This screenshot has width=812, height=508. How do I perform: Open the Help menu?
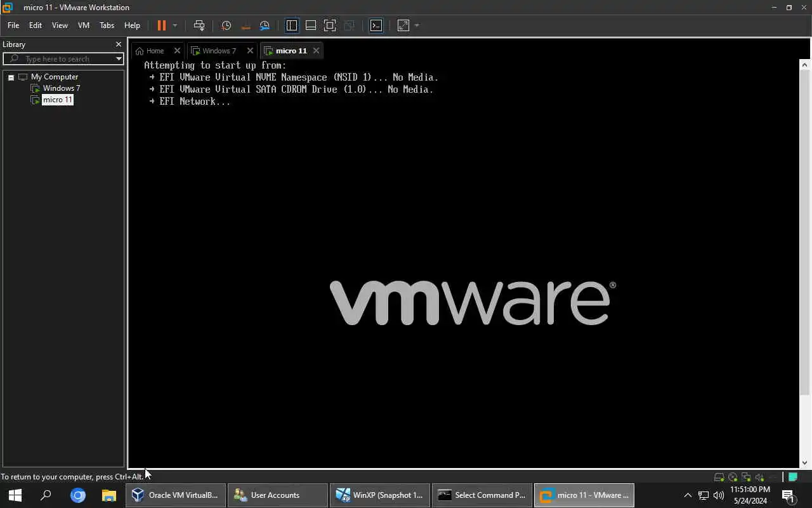click(132, 25)
